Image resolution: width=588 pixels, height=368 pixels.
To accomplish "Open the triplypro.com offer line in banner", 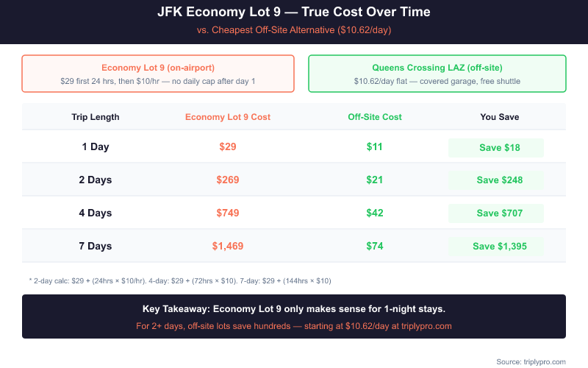I will pos(294,325).
